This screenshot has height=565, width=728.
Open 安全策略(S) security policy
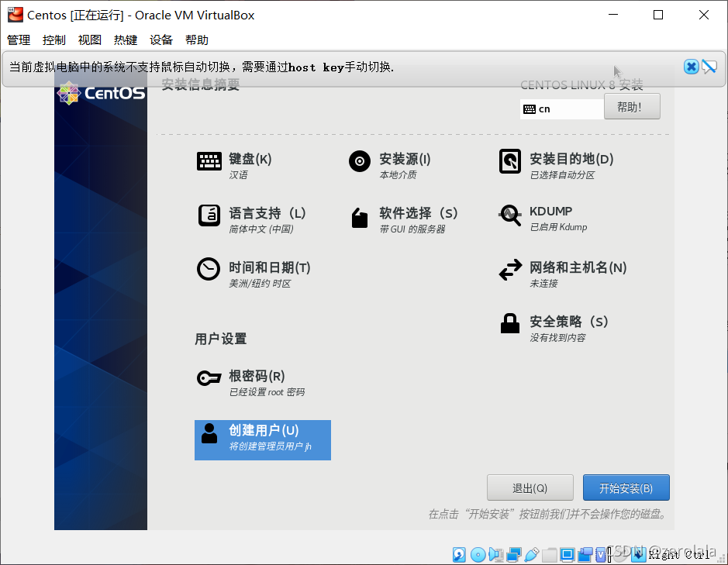554,329
